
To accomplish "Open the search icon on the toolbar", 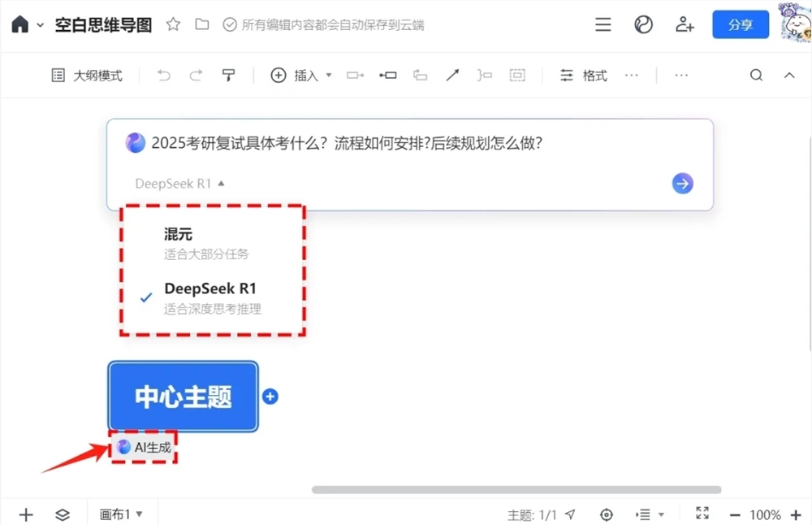I will coord(756,75).
